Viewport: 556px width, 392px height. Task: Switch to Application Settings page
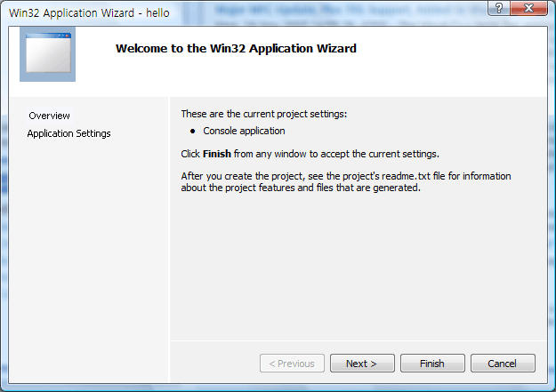[x=68, y=133]
